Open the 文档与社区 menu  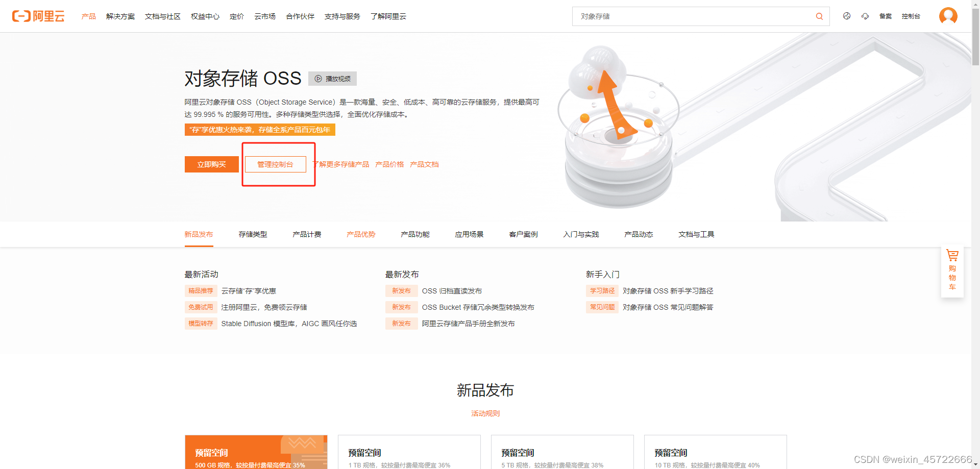click(163, 16)
